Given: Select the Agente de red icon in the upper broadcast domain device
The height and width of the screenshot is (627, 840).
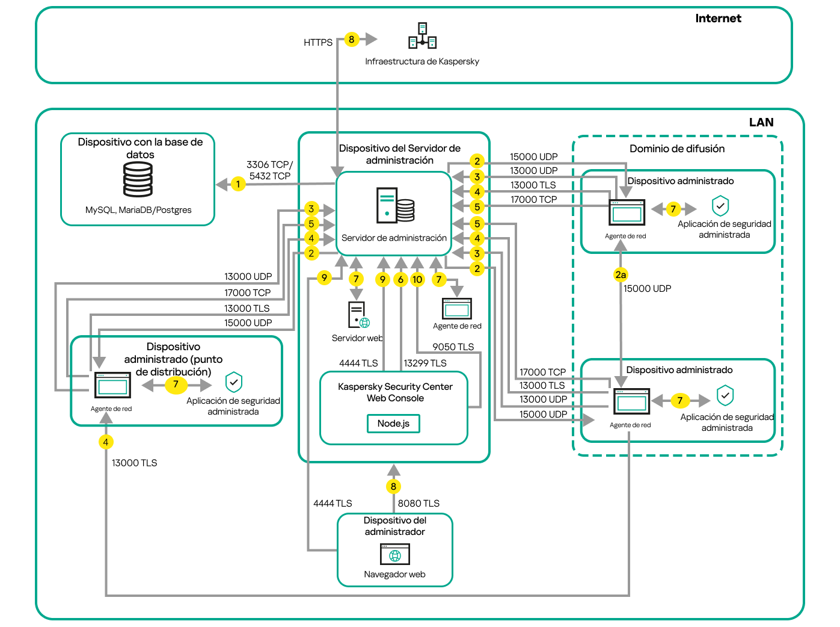Looking at the screenshot, I should pyautogui.click(x=627, y=212).
